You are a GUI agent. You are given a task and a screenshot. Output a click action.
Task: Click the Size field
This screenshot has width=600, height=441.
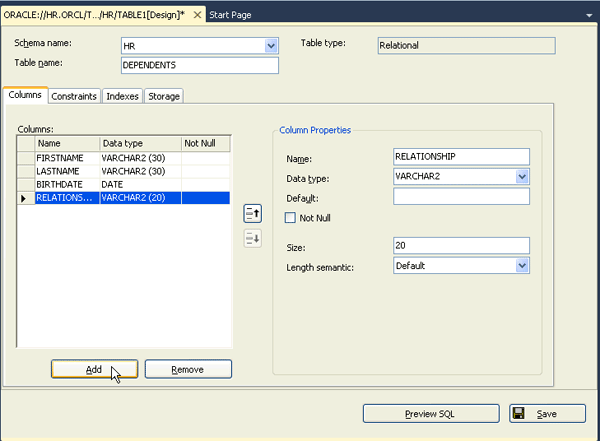[461, 246]
